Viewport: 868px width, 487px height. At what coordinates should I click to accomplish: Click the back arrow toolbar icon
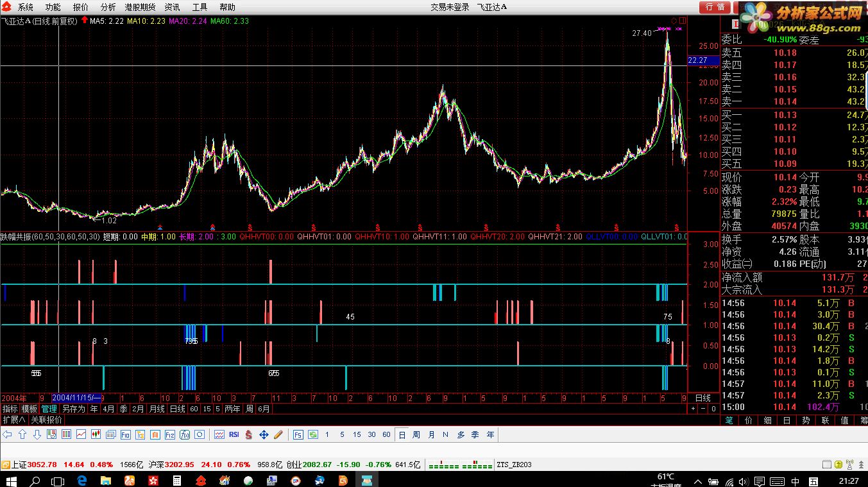(8, 434)
